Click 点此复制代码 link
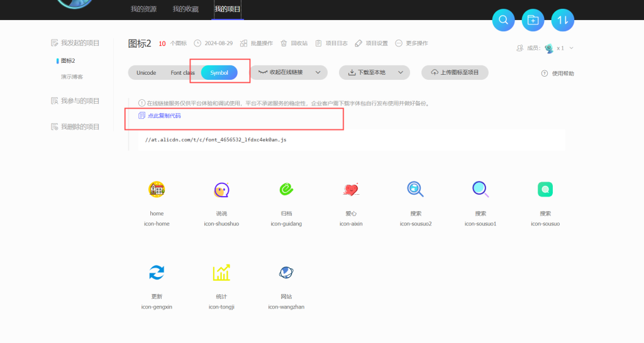Image resolution: width=644 pixels, height=343 pixels. coord(164,116)
